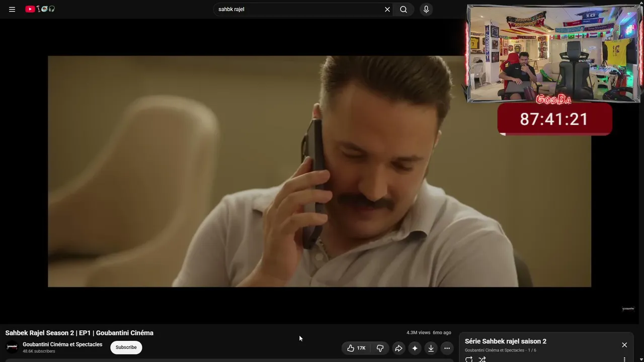Toggle loop playlist
Screen dimensions: 644x362
(469, 359)
